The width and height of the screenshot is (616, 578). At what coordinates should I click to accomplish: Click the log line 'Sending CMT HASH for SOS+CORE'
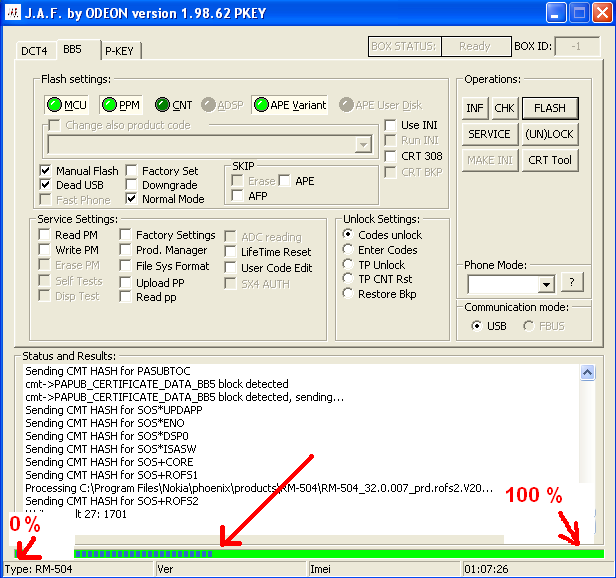pos(110,462)
